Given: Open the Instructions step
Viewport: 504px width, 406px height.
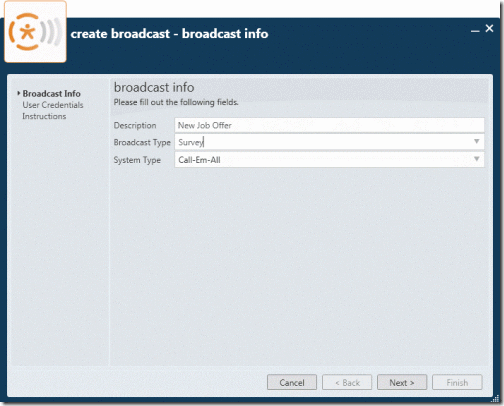Looking at the screenshot, I should 44,116.
